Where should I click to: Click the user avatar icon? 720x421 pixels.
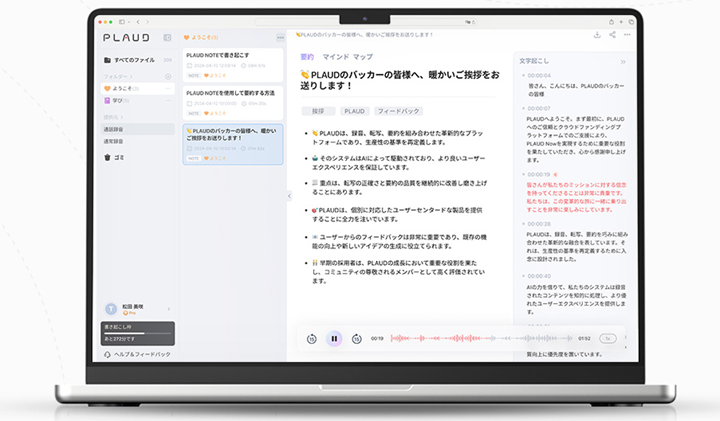coord(111,309)
